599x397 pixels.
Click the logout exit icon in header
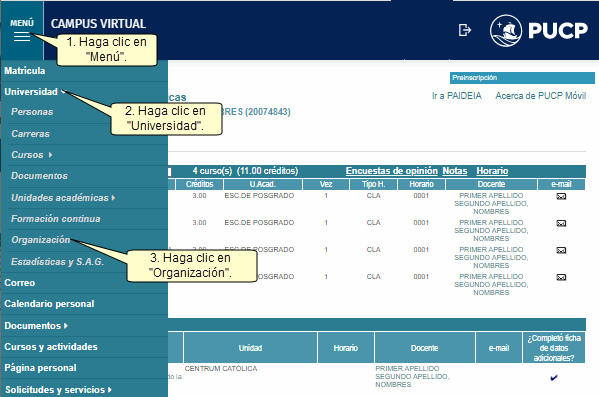point(465,30)
